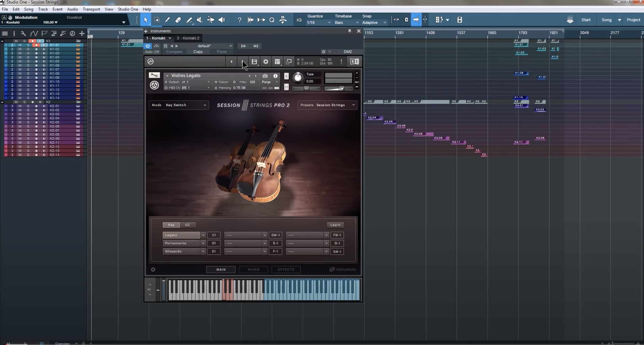This screenshot has height=345, width=644.
Task: Click the wrench options icon above tracks
Action: (23, 33)
